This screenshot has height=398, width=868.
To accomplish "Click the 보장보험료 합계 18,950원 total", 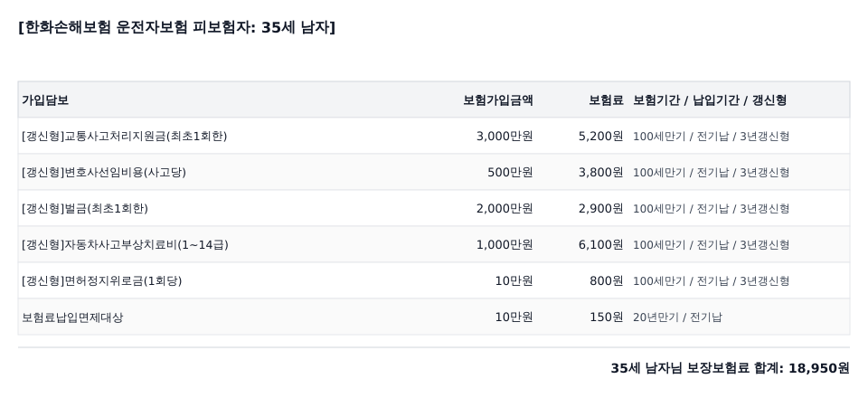I will 731,368.
